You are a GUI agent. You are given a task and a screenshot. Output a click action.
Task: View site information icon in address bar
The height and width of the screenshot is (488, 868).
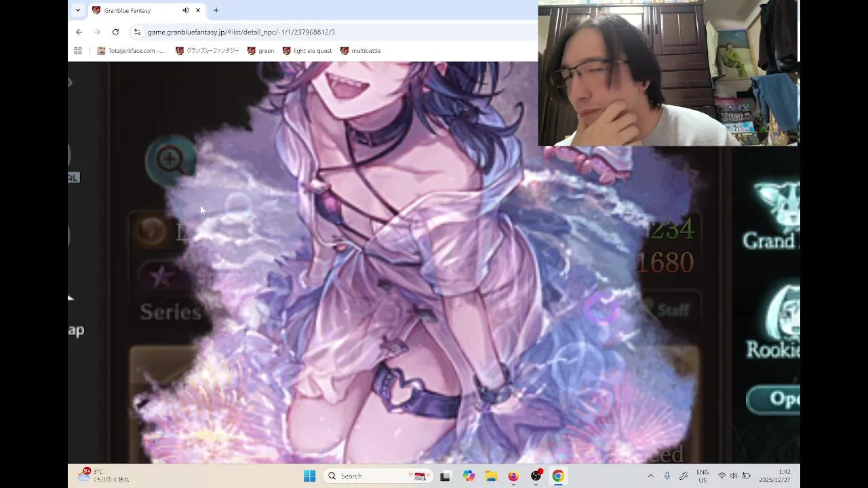(137, 32)
